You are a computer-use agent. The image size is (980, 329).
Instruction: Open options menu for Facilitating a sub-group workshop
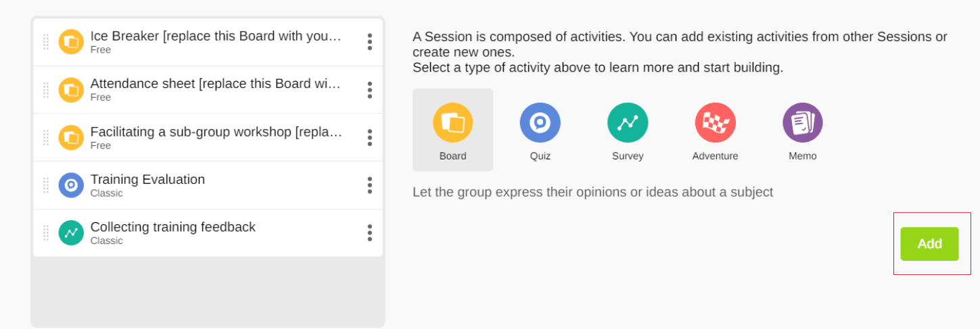coord(369,138)
